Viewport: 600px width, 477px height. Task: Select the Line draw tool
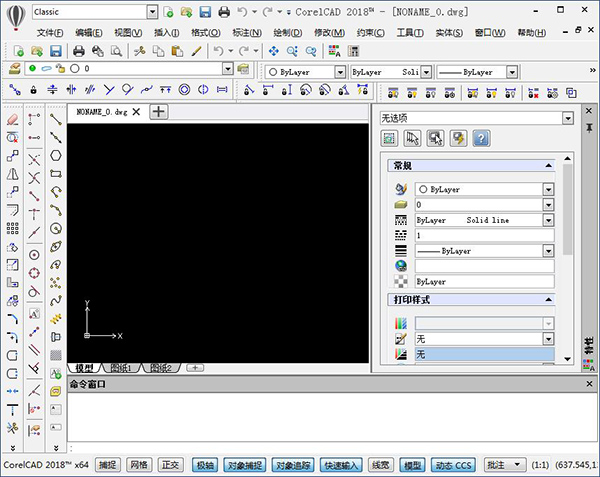(56, 119)
